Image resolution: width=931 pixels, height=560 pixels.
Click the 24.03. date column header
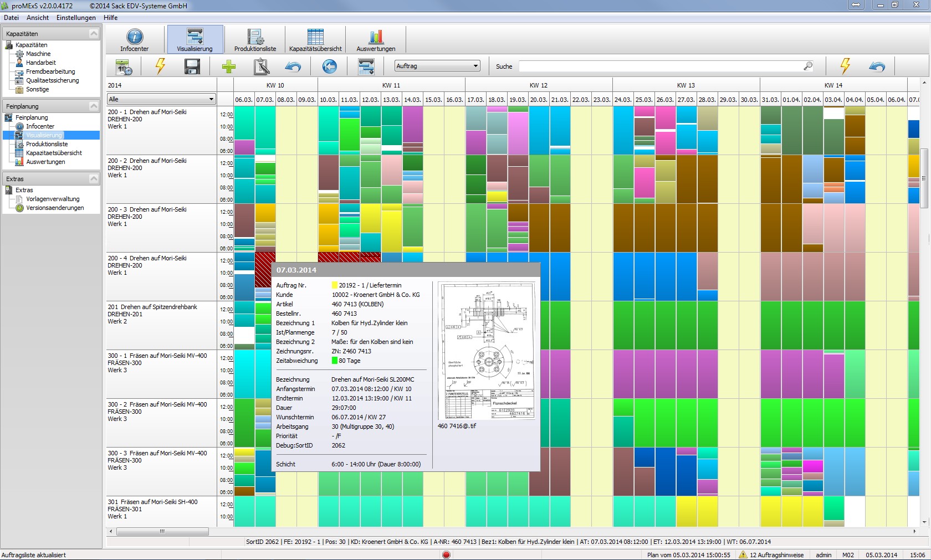coord(623,100)
